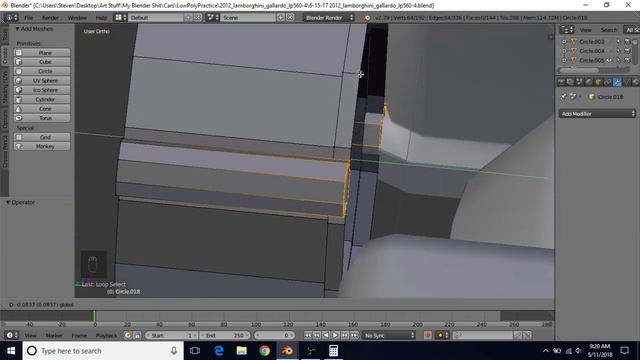640x360 pixels.
Task: Toggle selectability of Circle.003
Action: click(618, 42)
